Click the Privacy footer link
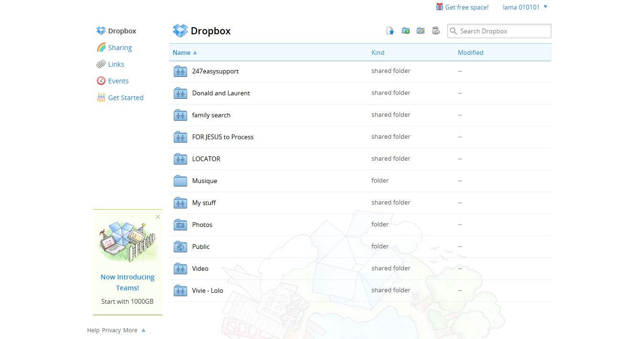 (x=111, y=330)
